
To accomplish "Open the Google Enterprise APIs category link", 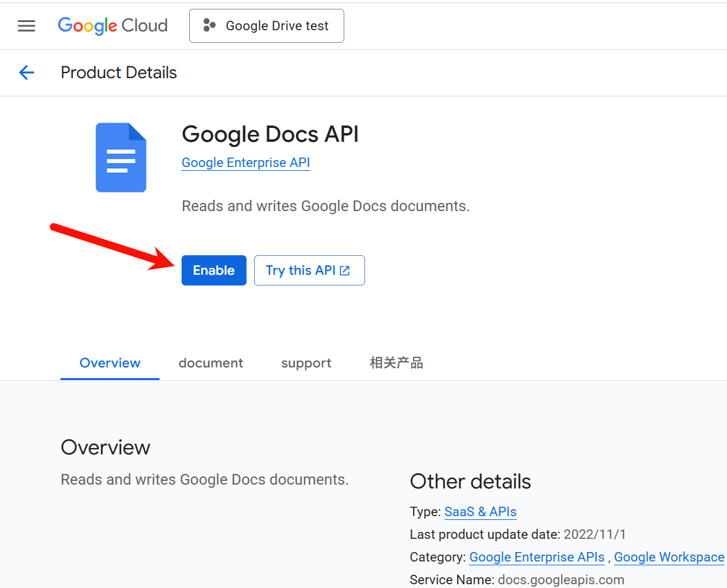I will point(537,557).
